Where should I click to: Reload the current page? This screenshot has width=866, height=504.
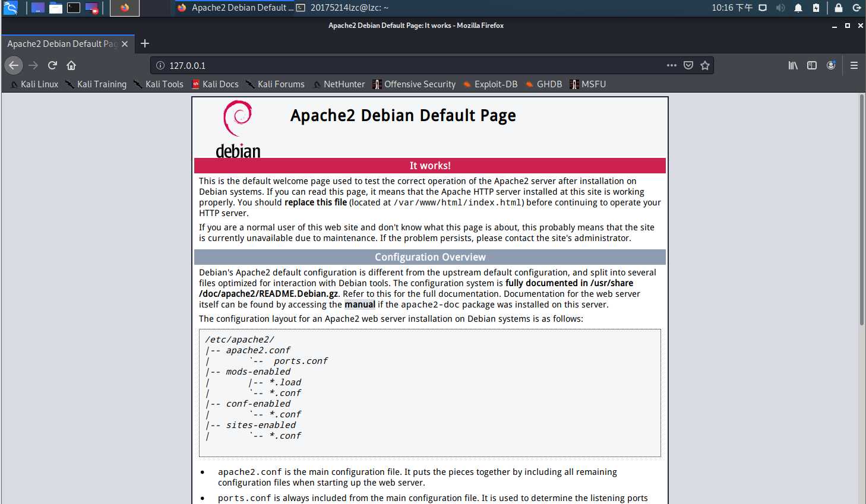pyautogui.click(x=52, y=65)
